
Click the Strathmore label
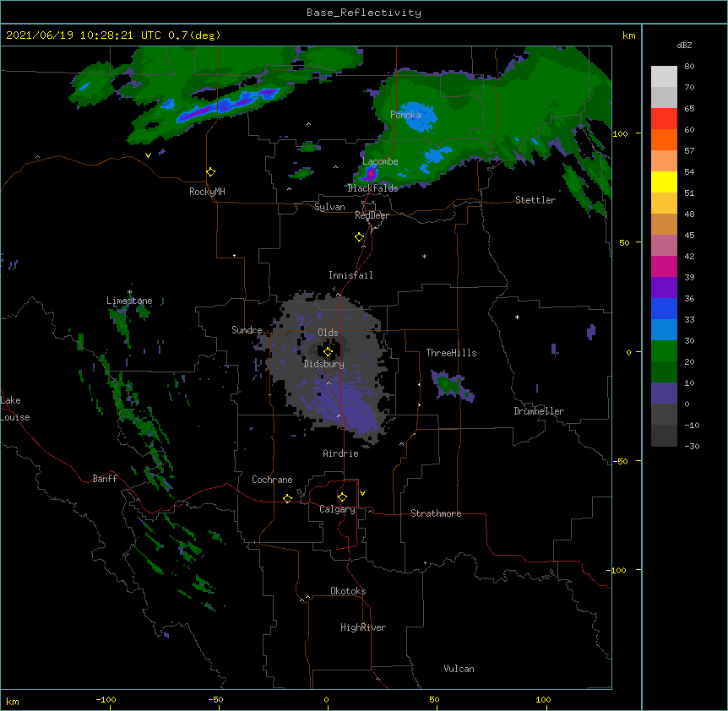[436, 513]
